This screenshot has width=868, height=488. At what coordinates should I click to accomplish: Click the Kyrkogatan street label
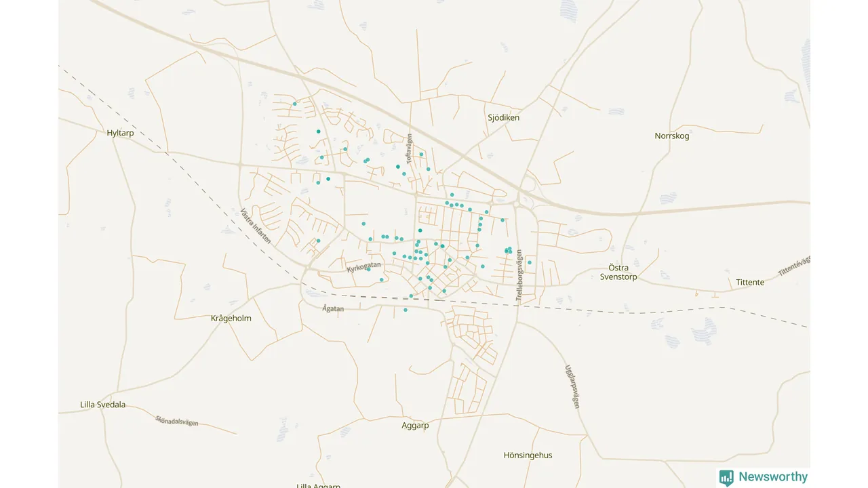[x=363, y=267]
